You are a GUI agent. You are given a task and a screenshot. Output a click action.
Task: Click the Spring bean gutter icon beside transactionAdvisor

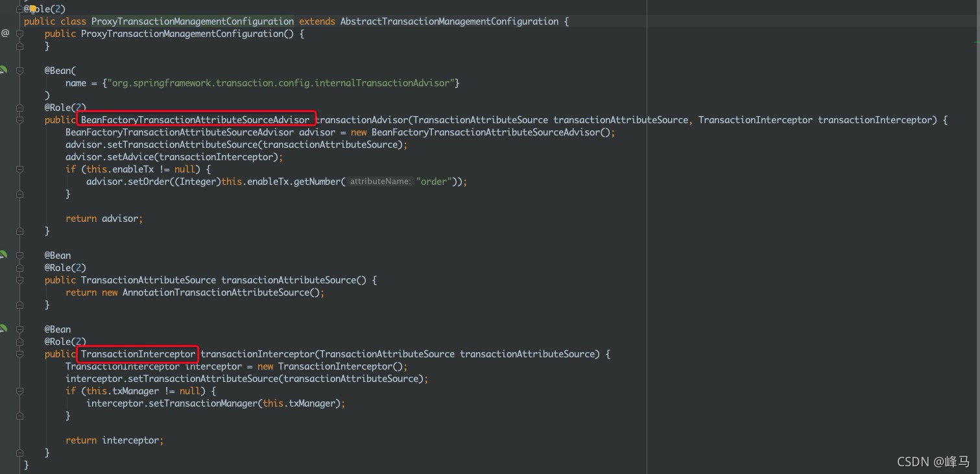(3, 69)
